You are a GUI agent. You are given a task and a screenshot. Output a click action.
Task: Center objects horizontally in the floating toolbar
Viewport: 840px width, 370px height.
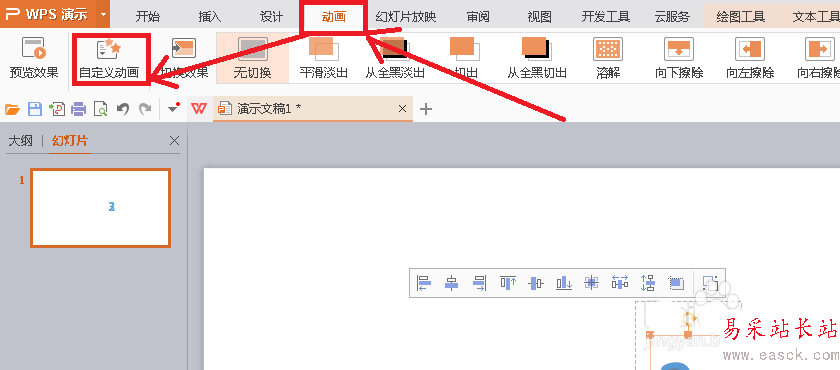tap(452, 283)
